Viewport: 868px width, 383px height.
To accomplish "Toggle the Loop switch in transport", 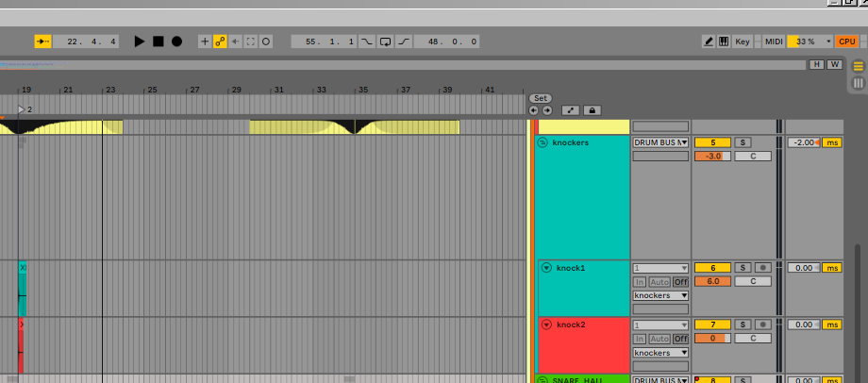I will [x=385, y=42].
